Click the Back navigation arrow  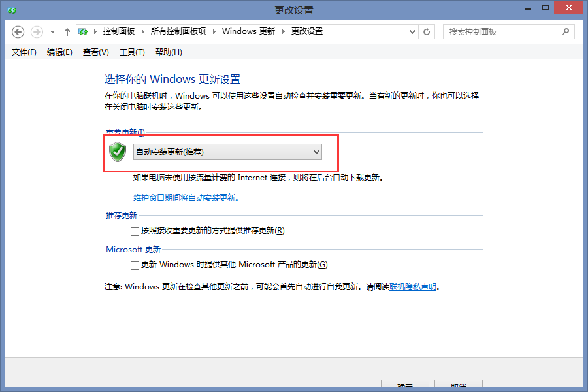click(18, 32)
